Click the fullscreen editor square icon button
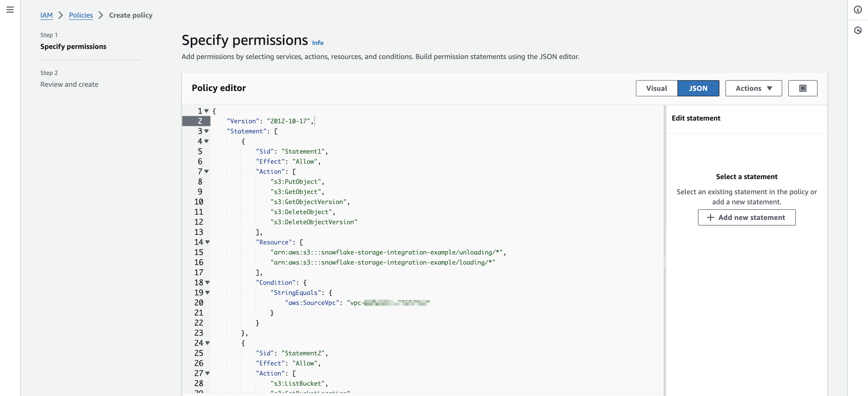868x396 pixels. (802, 88)
